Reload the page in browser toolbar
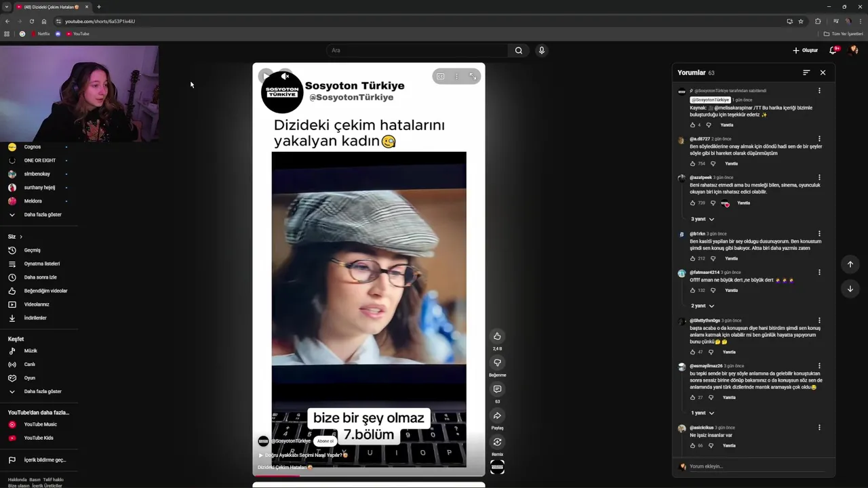The image size is (868, 488). point(31,21)
